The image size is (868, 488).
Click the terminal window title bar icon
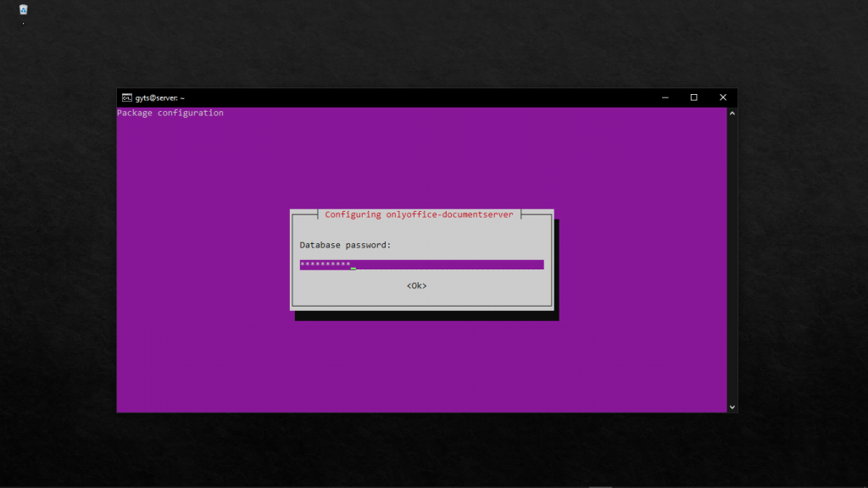coord(127,98)
